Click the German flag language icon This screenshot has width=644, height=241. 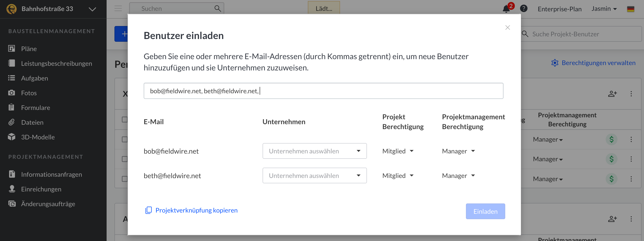click(631, 9)
